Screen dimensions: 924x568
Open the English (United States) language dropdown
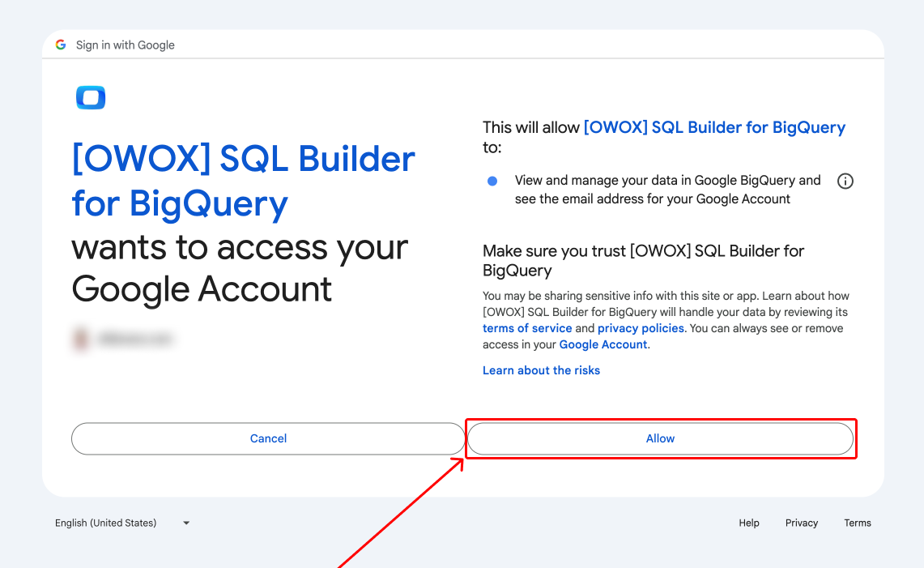[x=122, y=523]
